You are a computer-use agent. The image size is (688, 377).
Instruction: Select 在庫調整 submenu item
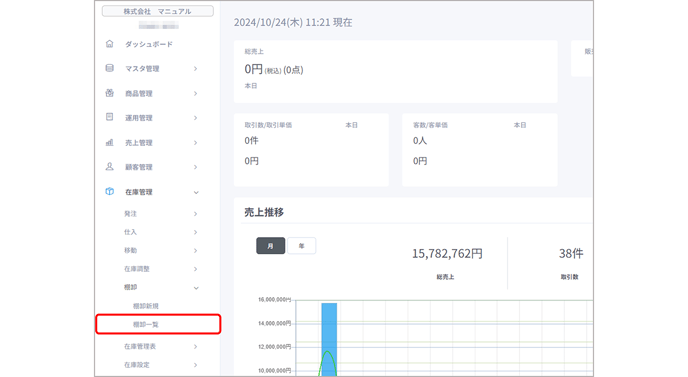point(136,269)
